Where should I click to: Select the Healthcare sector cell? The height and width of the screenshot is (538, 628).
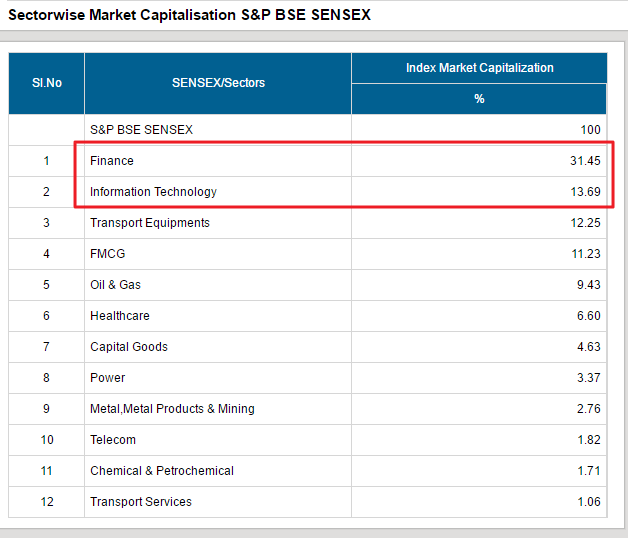coord(218,316)
